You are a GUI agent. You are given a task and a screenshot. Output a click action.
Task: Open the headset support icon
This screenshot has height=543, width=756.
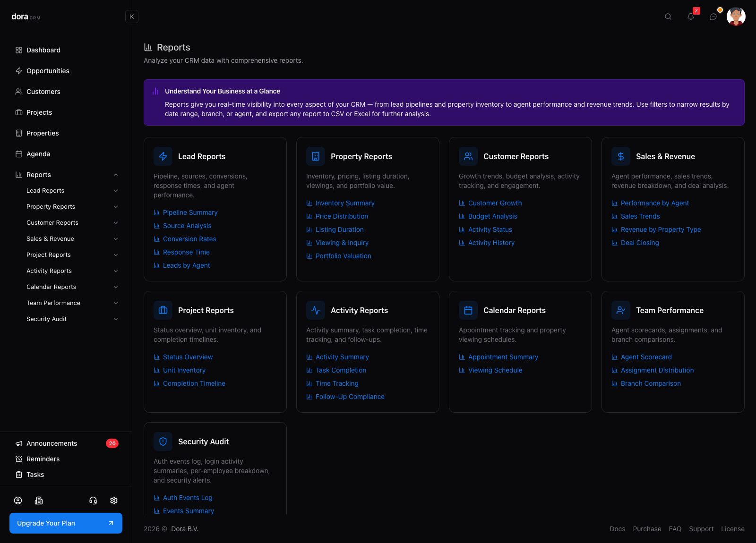point(93,501)
